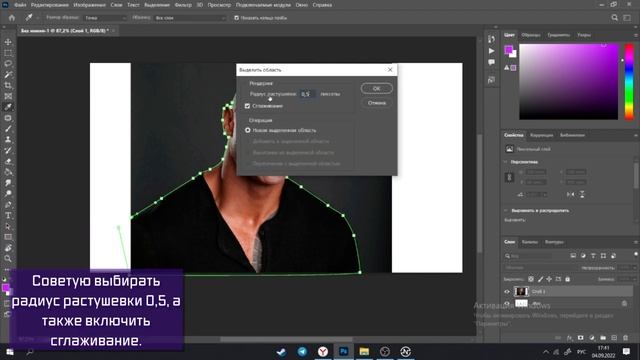Open the History panel icon
Screen dimensions: 640x360
[x=491, y=39]
